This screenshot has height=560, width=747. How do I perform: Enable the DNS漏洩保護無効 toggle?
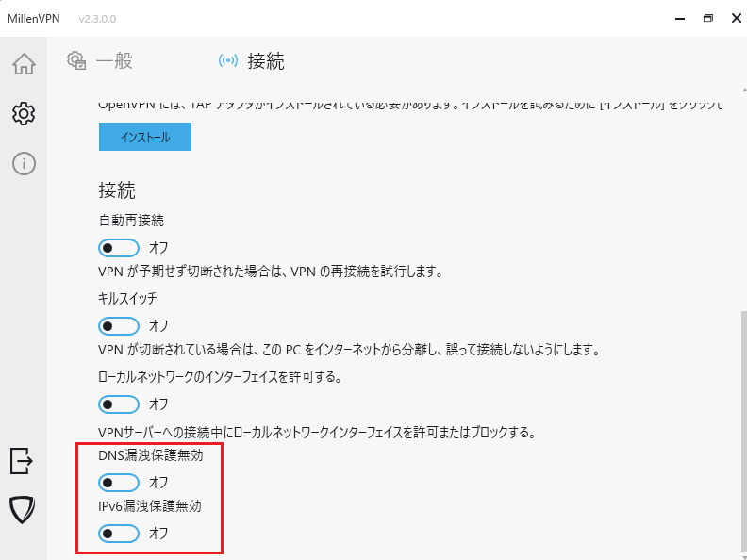click(119, 483)
